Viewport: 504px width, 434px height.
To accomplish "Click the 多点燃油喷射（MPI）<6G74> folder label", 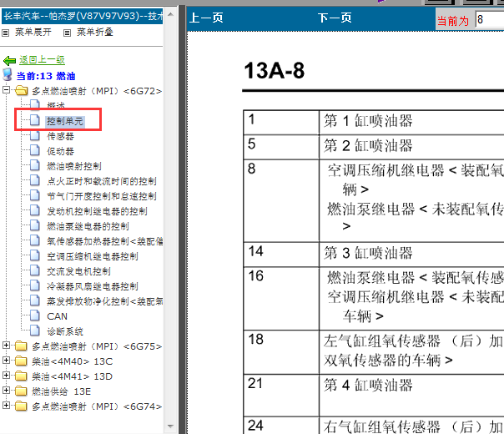I will pos(97,406).
